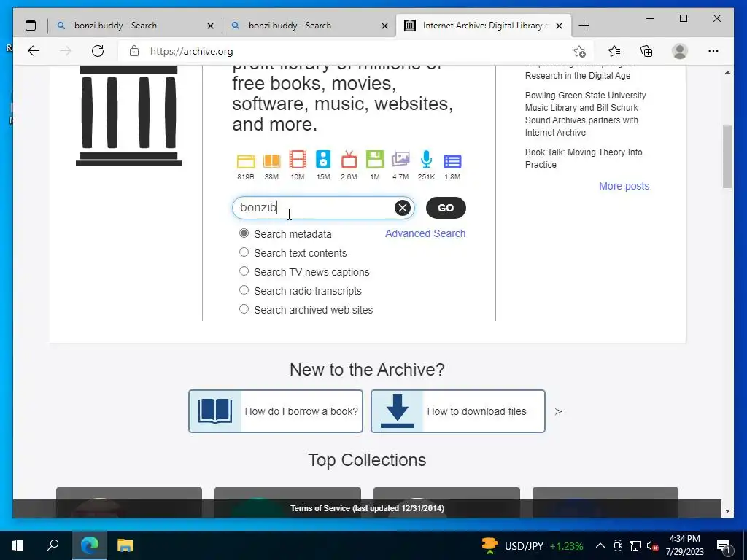Open the tab actions menu icon

tap(31, 26)
